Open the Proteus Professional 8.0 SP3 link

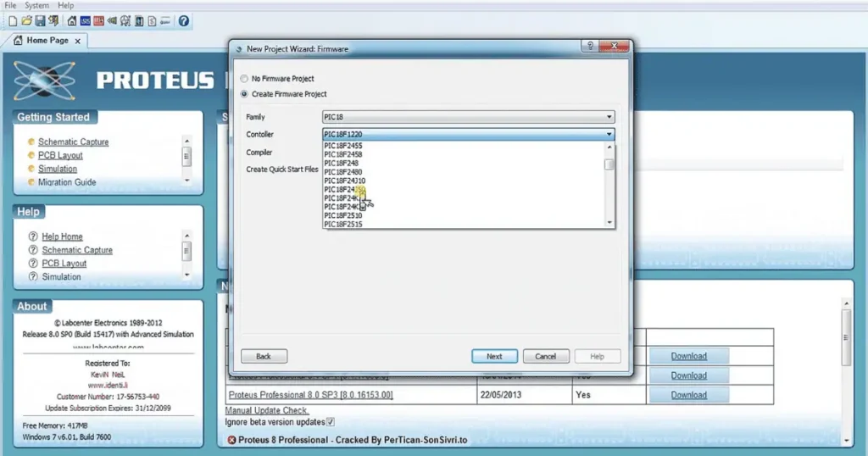[310, 395]
